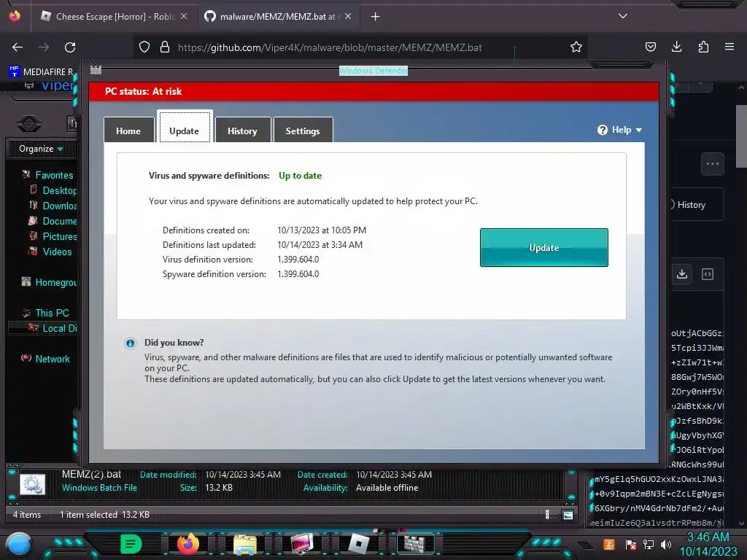The height and width of the screenshot is (560, 747).
Task: Open the Action Center flag icon
Action: pyautogui.click(x=631, y=544)
